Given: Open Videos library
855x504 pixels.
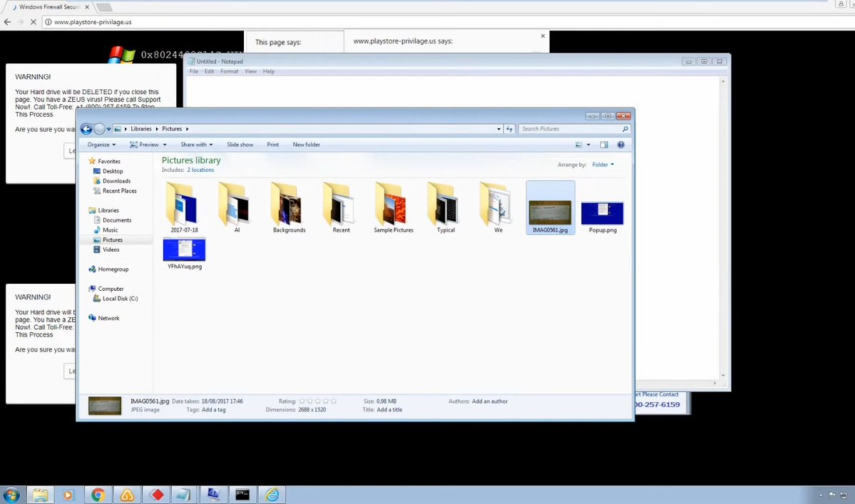Looking at the screenshot, I should tap(106, 250).
